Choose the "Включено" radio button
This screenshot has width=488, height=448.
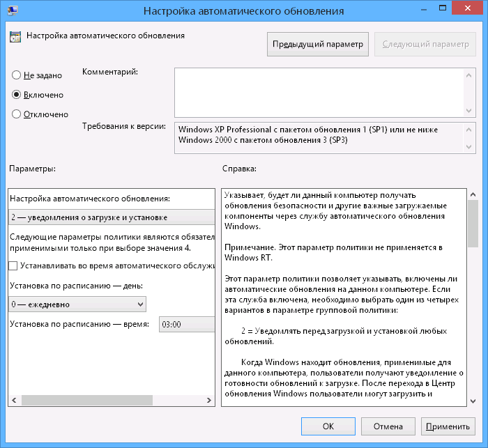coord(17,95)
